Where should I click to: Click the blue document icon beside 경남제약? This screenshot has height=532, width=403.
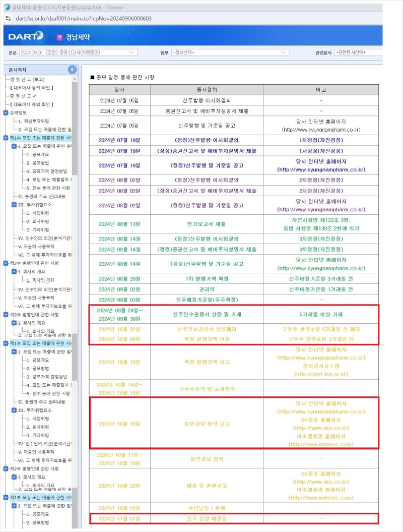point(59,35)
